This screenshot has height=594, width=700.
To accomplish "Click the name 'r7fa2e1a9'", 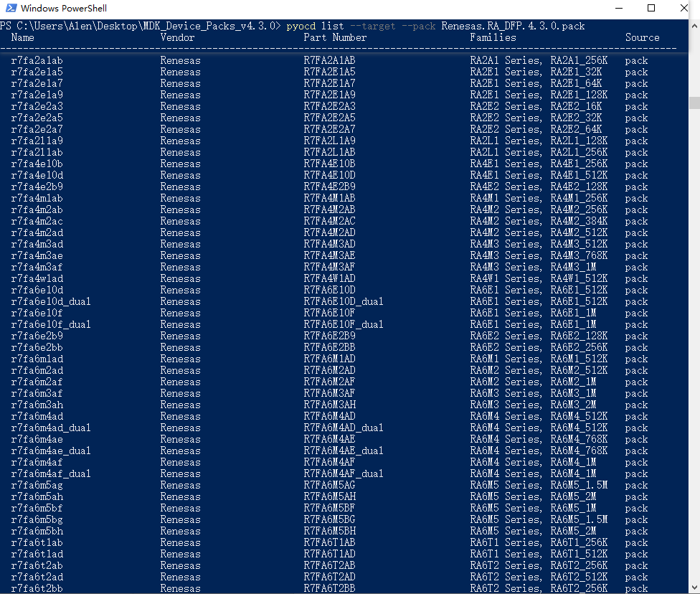I will tap(37, 95).
